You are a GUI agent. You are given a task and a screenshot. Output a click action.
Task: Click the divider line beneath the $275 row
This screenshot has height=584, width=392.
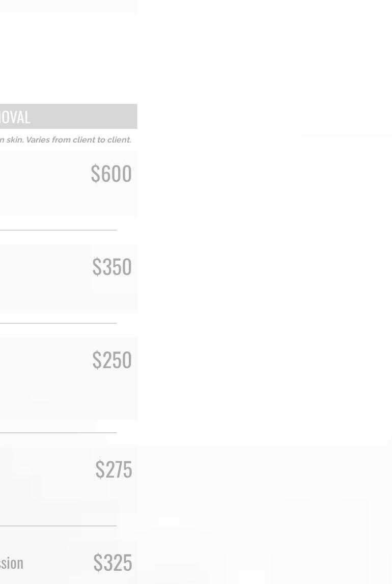pyautogui.click(x=59, y=526)
